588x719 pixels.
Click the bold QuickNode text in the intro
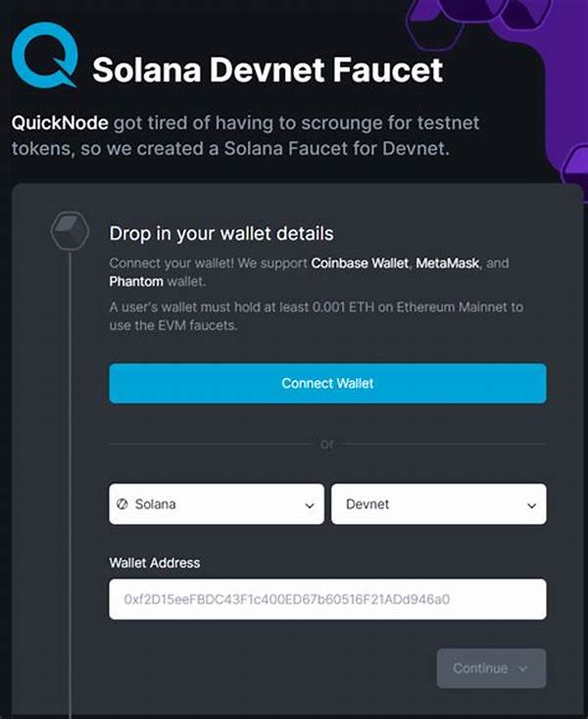pos(60,123)
